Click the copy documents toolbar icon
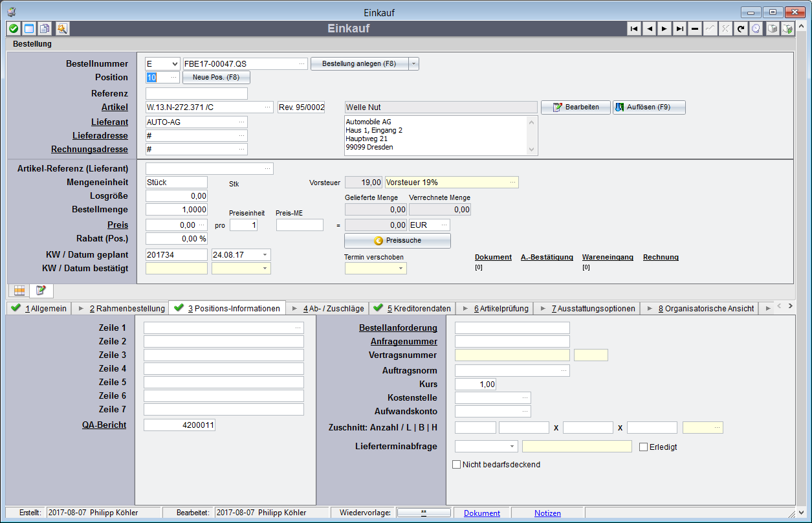The height and width of the screenshot is (523, 812). click(x=45, y=28)
